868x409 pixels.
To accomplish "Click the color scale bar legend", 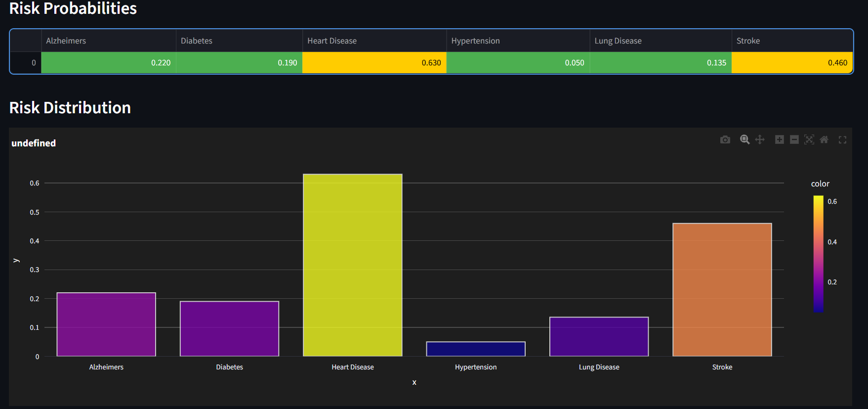I will pyautogui.click(x=819, y=254).
